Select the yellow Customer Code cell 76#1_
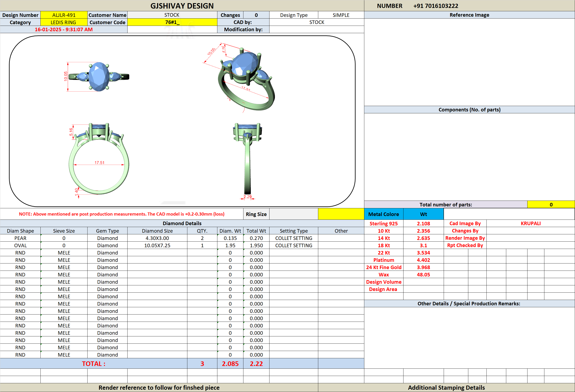575x392 pixels. [x=172, y=22]
